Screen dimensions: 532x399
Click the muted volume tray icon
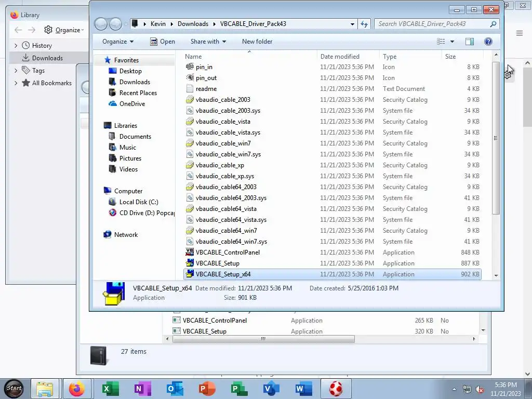point(480,390)
